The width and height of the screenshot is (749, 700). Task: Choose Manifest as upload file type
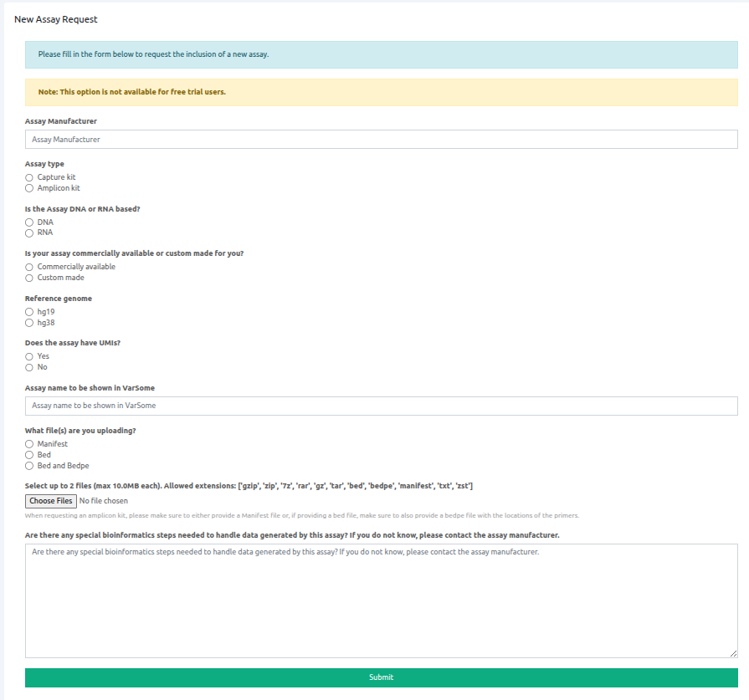[29, 444]
